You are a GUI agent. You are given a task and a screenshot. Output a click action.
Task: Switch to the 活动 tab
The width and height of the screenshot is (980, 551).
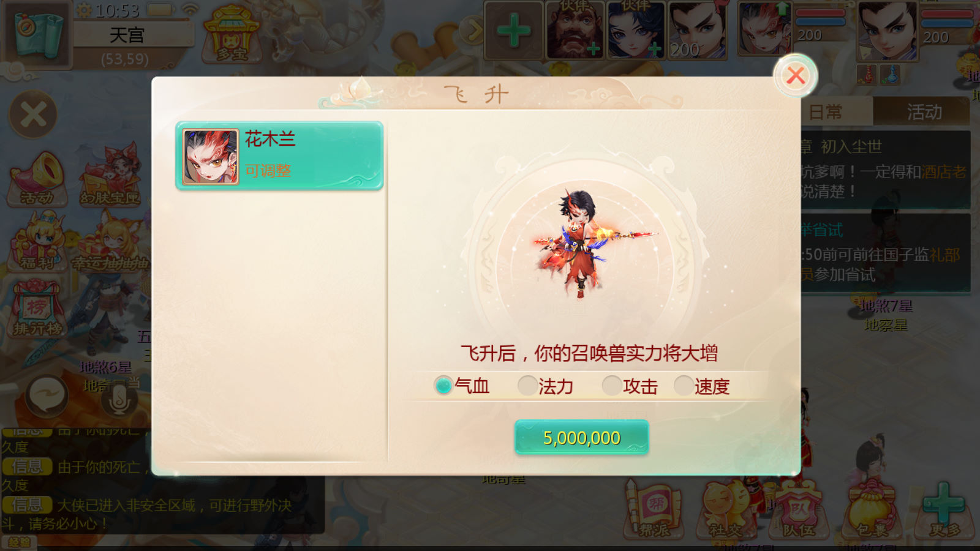click(x=922, y=111)
